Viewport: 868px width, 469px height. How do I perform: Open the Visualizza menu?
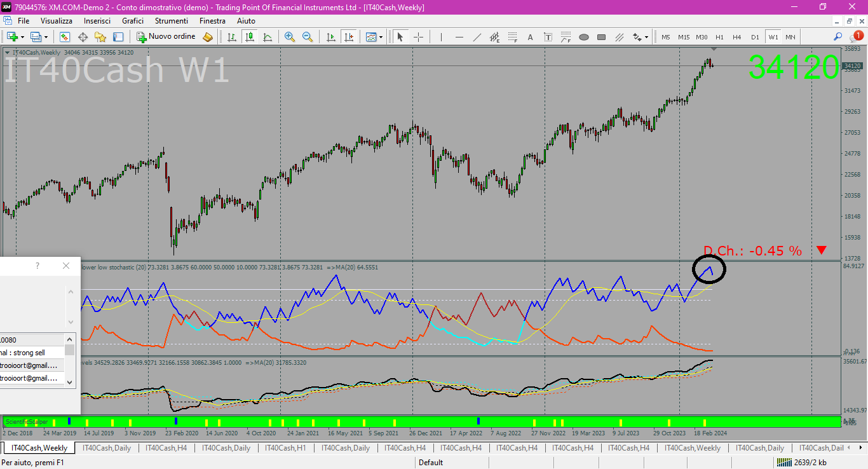(57, 21)
